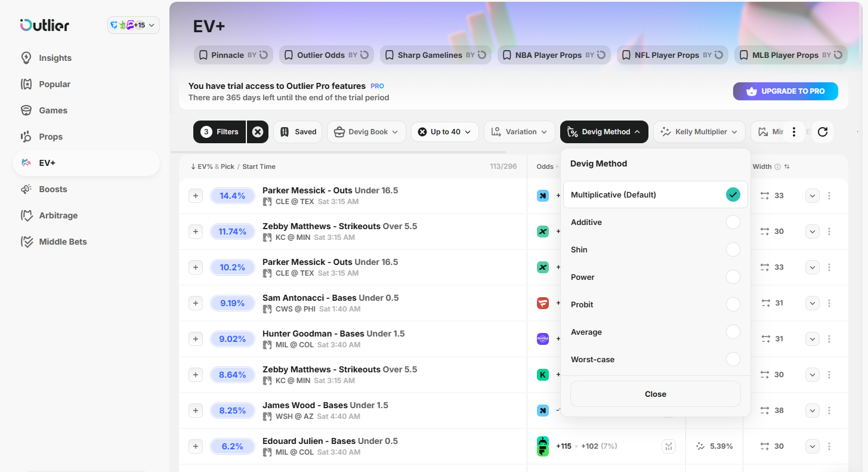868x472 pixels.
Task: Select the Additive devig method
Action: click(x=655, y=222)
